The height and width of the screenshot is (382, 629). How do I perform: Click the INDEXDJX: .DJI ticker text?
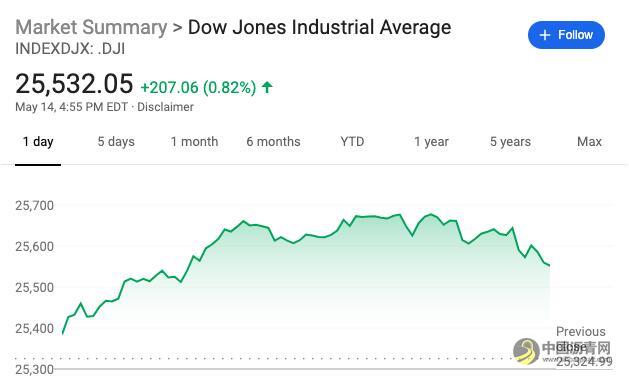(70, 49)
